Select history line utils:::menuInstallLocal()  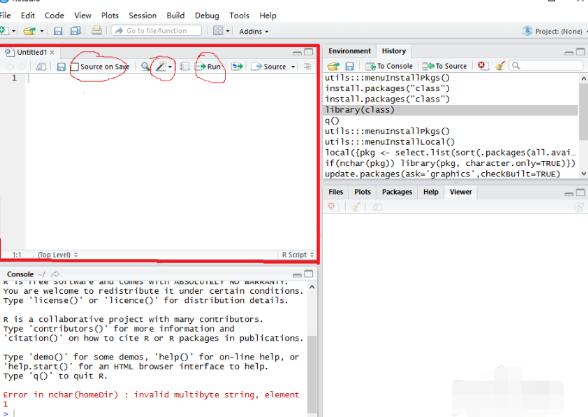(450, 142)
